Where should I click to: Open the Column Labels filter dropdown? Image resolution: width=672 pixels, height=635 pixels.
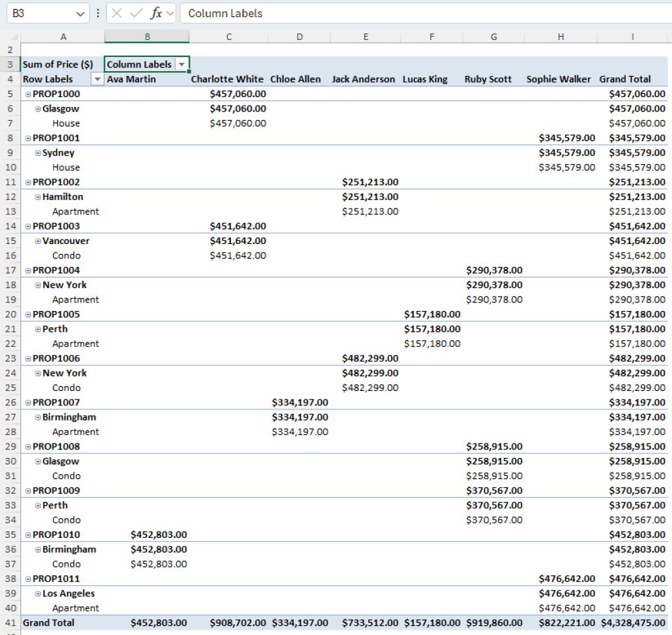(x=182, y=64)
